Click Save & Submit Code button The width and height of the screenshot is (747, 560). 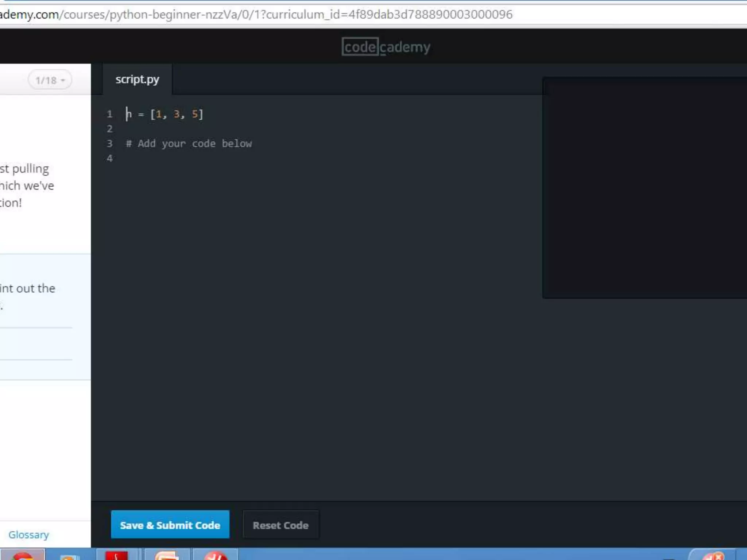170,525
